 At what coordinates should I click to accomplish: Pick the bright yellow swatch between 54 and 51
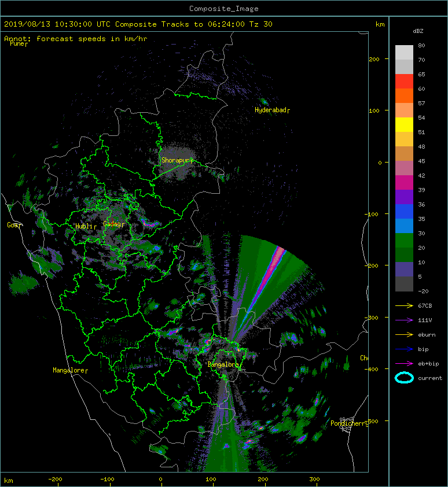[404, 125]
